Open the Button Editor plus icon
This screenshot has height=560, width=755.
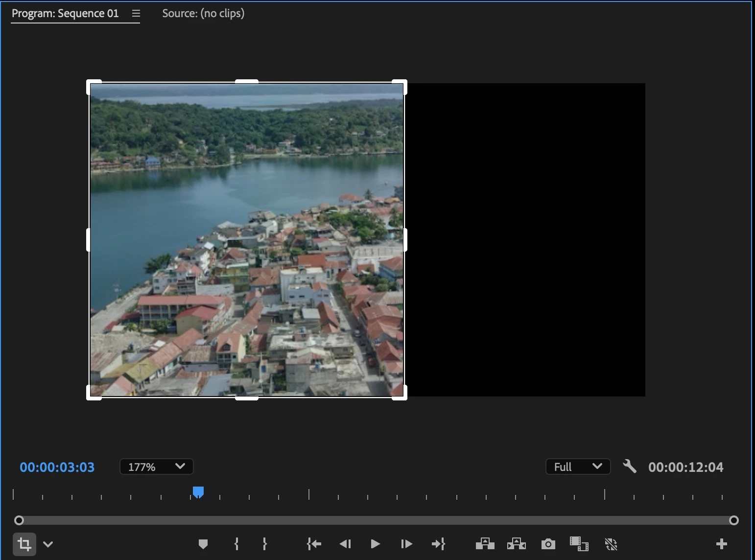(x=721, y=544)
